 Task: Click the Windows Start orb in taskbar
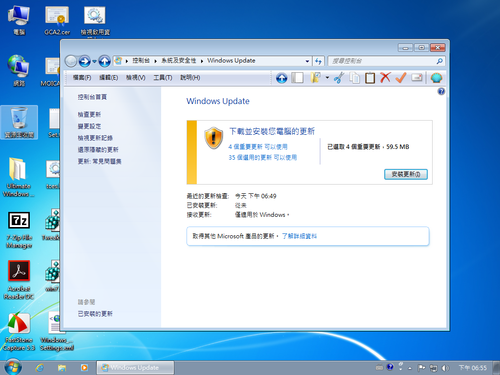[13, 367]
